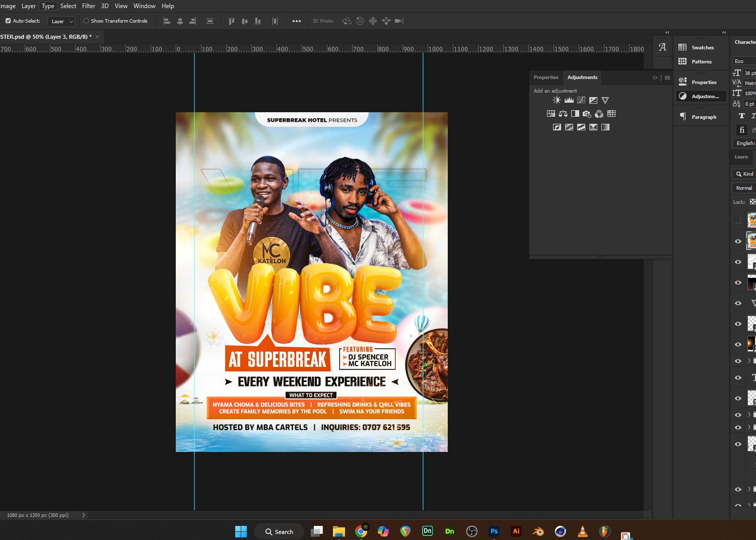Open the Exo font family dropdown
The image size is (756, 540).
click(x=744, y=61)
